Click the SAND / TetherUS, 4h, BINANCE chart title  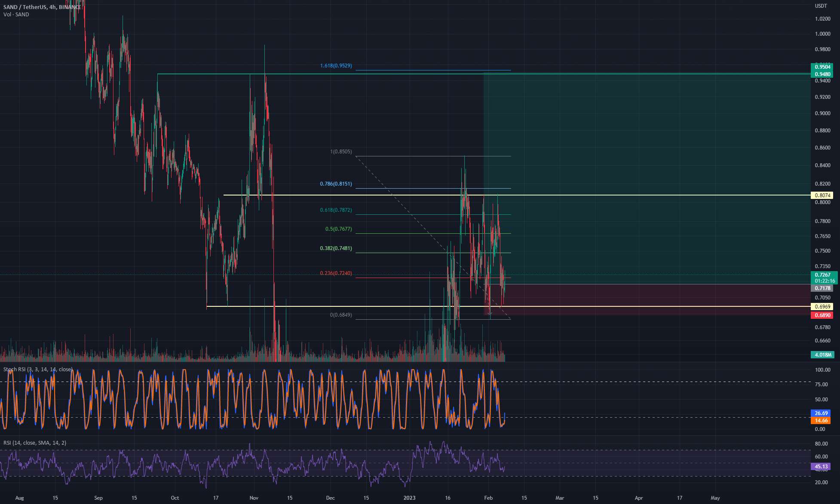tap(42, 7)
